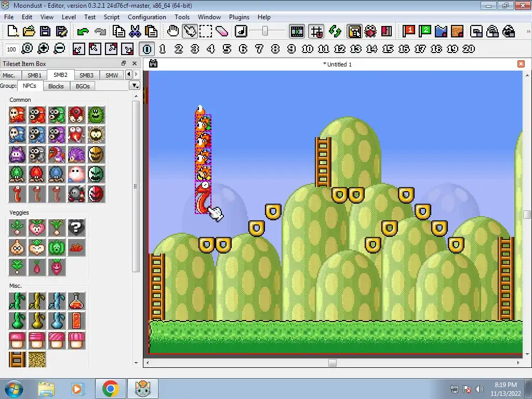
Task: Set player 2 start point with green flag
Action: (x=425, y=31)
